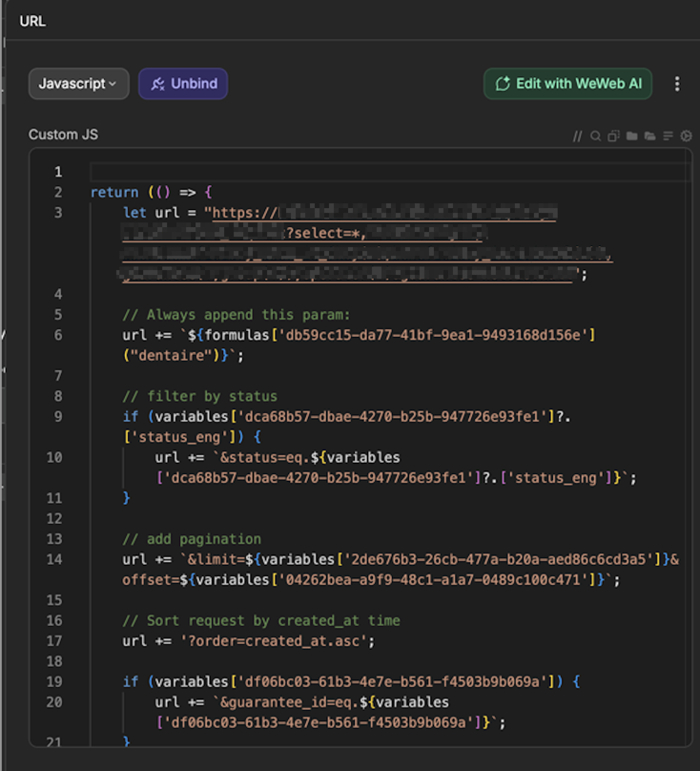Click the duplicate squares icon above editor
This screenshot has width=700, height=771.
point(613,136)
